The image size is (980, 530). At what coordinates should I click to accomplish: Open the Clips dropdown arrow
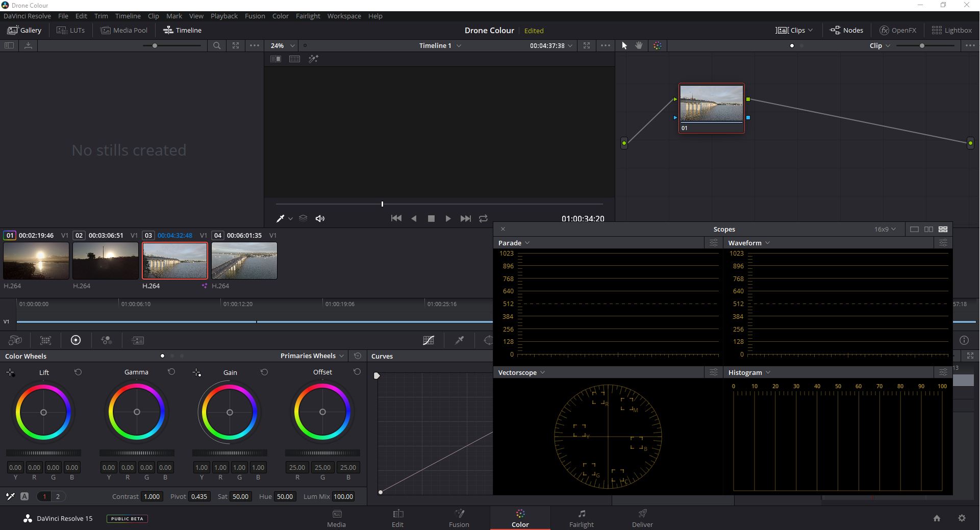coord(811,30)
